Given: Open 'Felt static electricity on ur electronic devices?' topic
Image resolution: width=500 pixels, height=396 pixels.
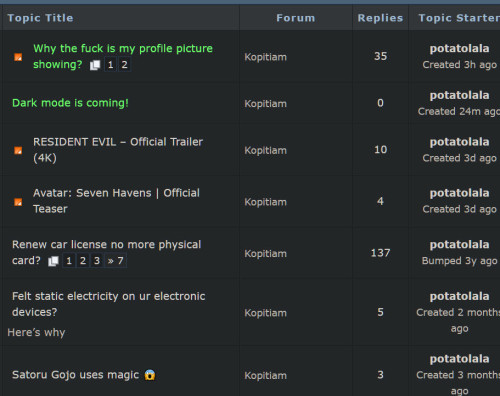Looking at the screenshot, I should (109, 304).
